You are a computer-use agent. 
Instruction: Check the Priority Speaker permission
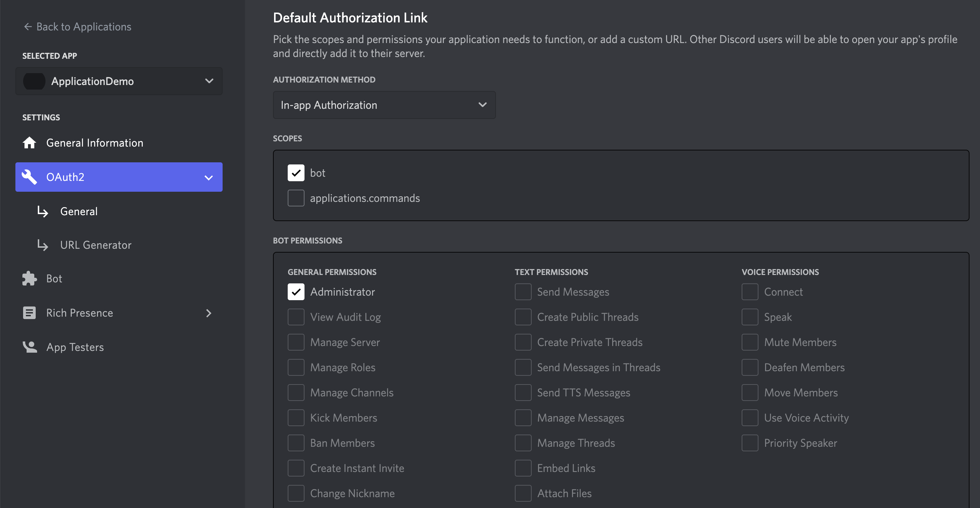pyautogui.click(x=750, y=443)
